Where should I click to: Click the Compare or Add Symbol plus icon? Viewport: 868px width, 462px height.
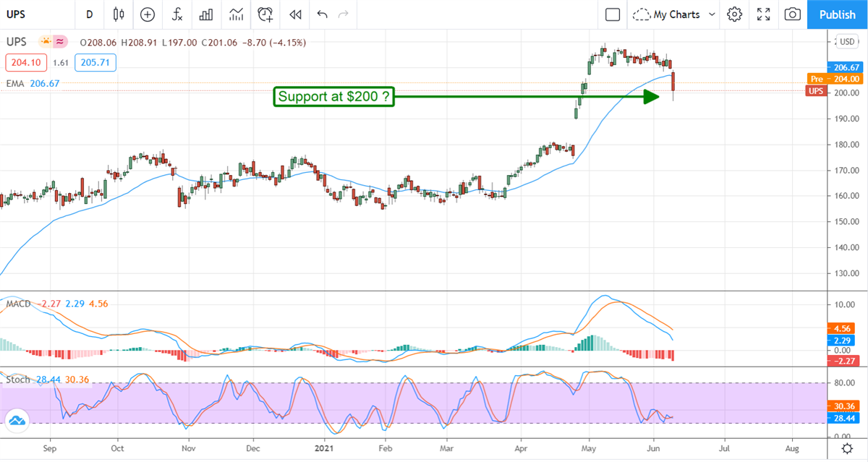tap(148, 14)
